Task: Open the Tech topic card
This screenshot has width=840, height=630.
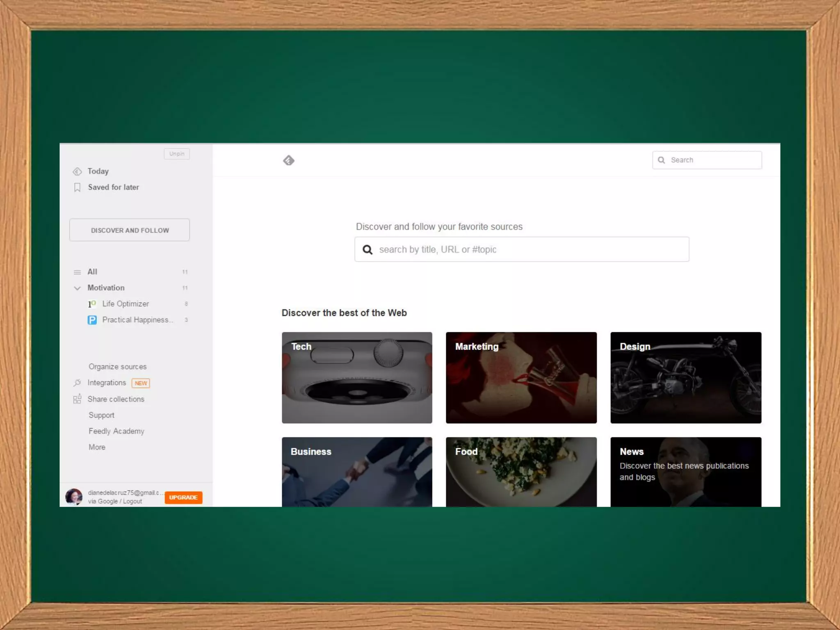Action: click(357, 377)
